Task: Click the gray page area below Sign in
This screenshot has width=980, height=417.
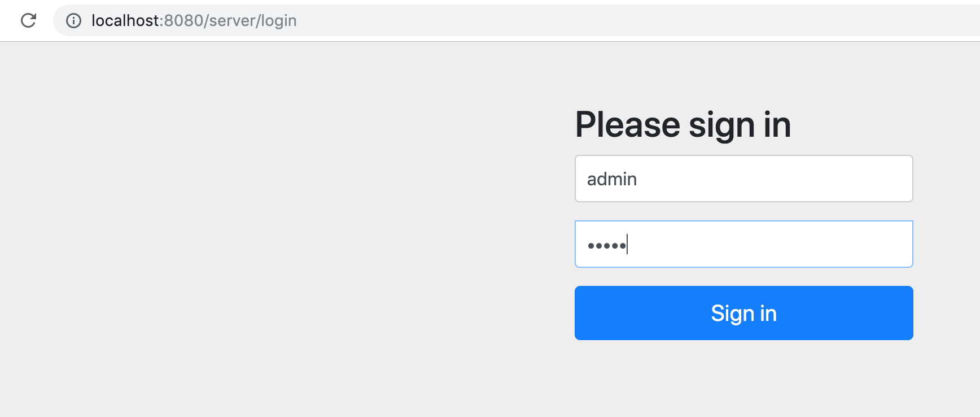Action: (743, 379)
